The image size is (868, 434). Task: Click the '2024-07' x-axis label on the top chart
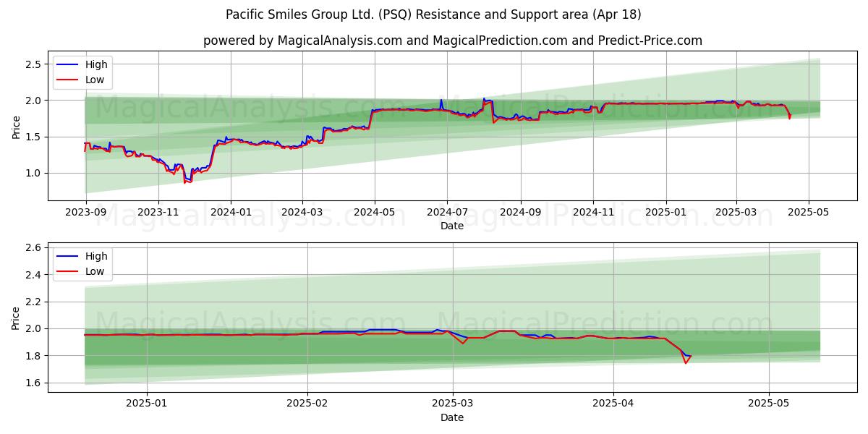click(446, 213)
